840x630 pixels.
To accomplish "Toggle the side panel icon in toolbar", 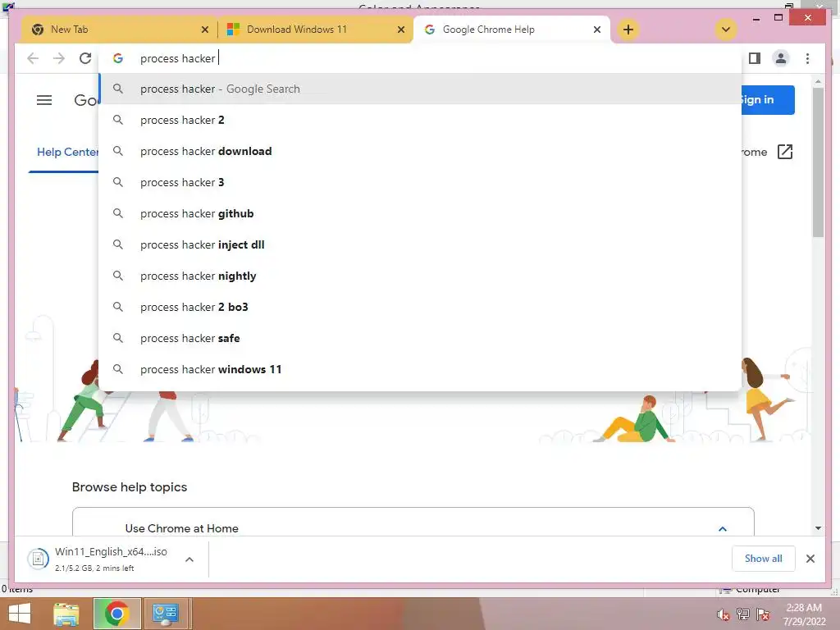I will click(755, 58).
